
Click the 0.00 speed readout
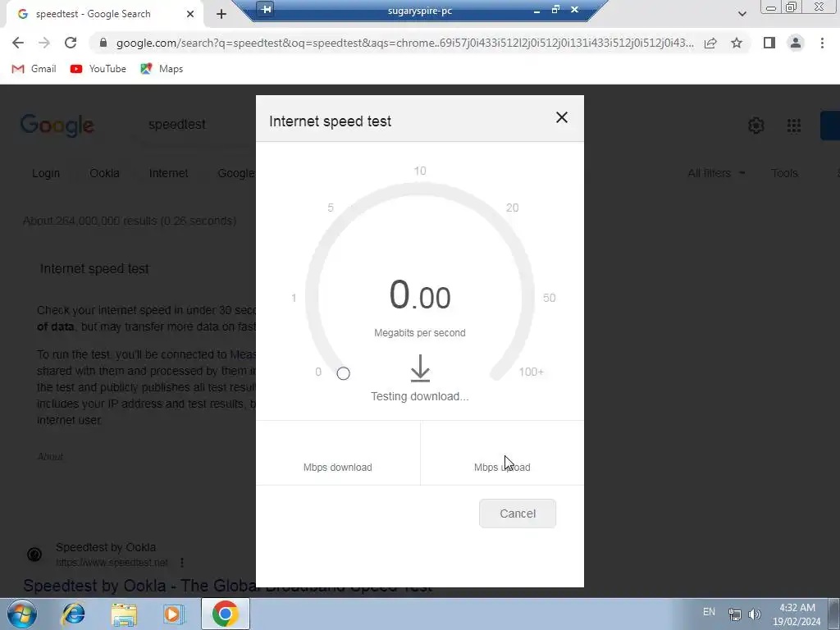(x=420, y=295)
